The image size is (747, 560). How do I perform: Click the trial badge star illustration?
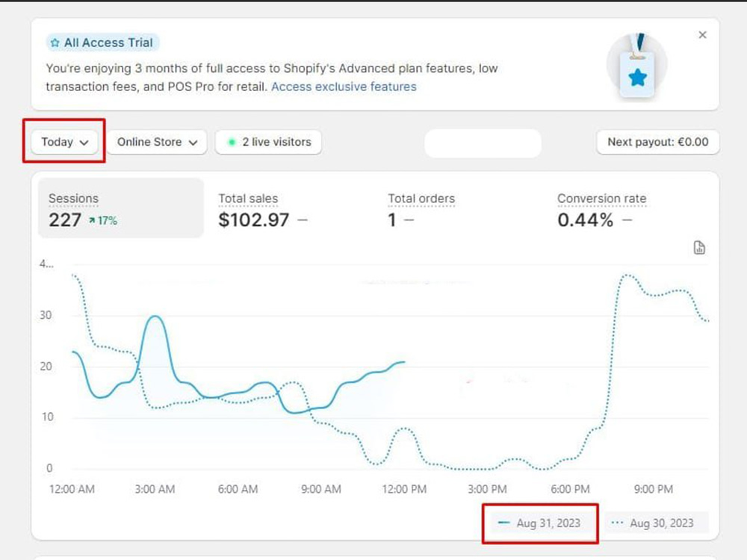637,66
